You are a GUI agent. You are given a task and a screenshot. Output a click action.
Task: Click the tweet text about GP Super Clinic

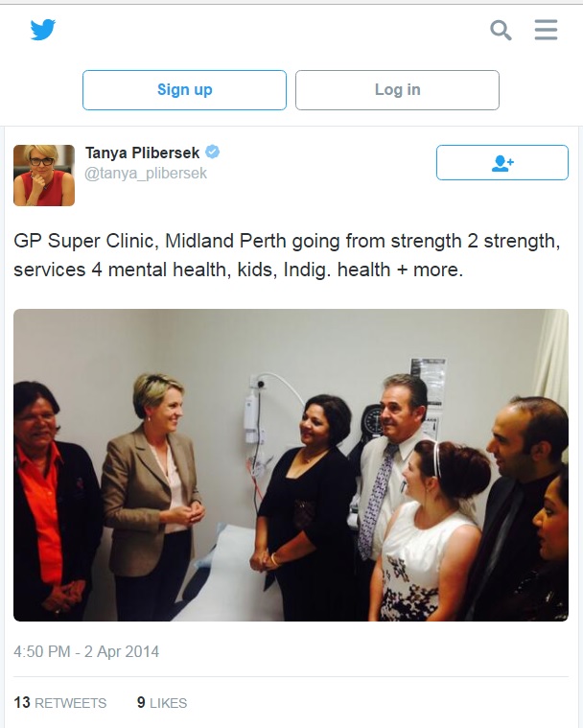pos(287,255)
